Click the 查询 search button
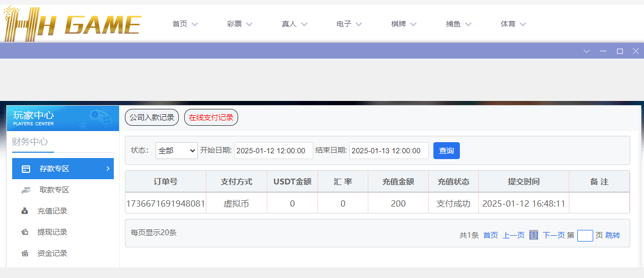 (446, 151)
